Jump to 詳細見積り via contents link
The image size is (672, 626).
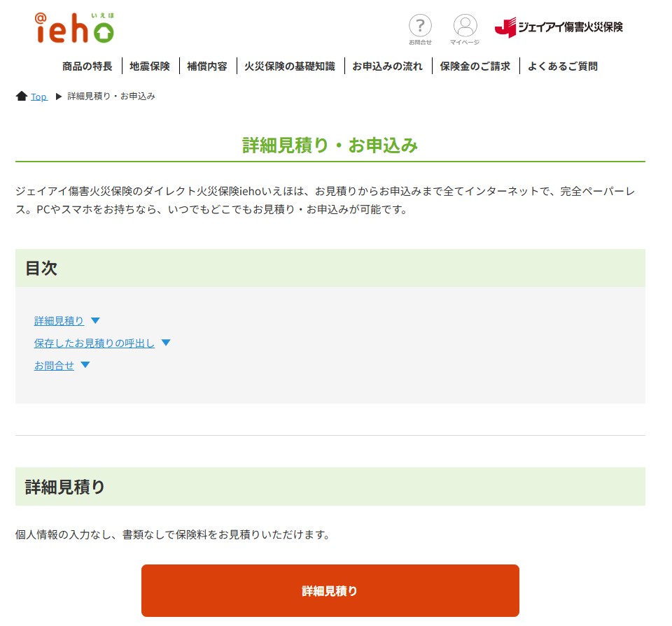(x=59, y=321)
